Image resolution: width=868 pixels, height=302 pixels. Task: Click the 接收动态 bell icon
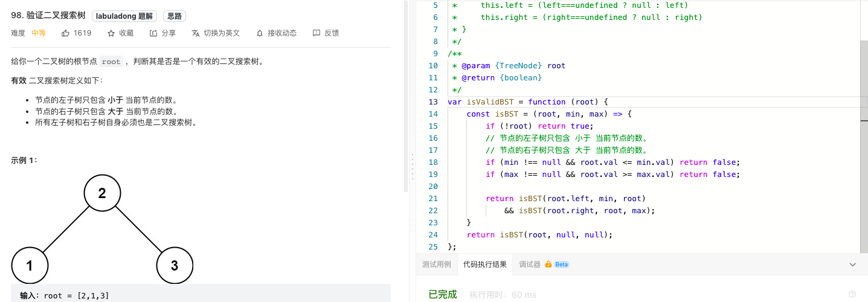point(260,33)
